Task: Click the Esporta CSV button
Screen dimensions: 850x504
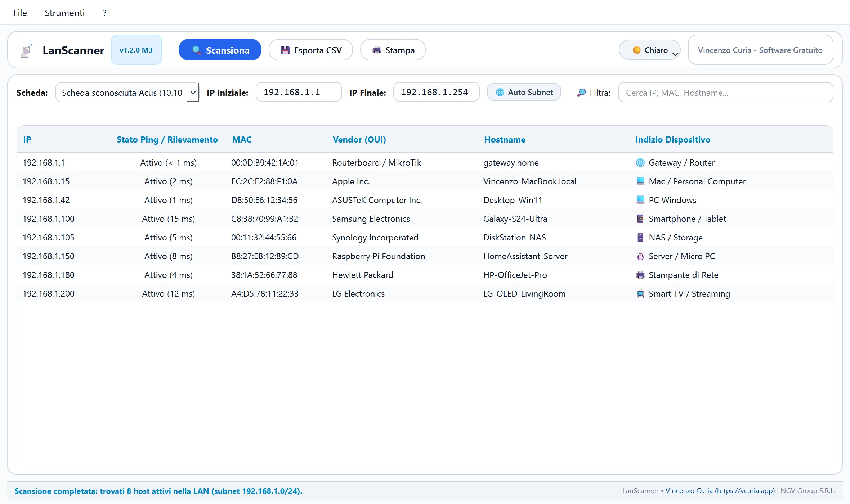Action: (x=310, y=50)
